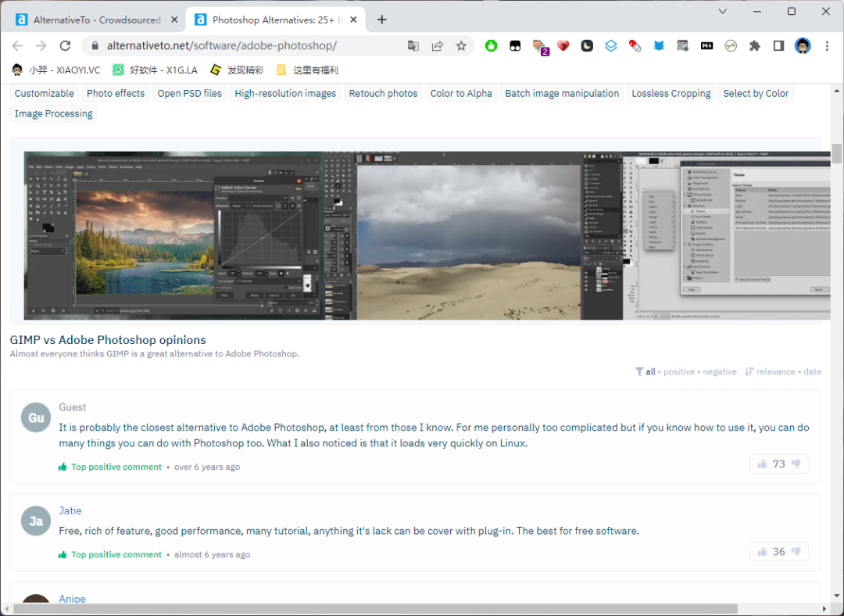Viewport: 844px width, 616px height.
Task: Open Jatie's user profile link
Action: [70, 510]
